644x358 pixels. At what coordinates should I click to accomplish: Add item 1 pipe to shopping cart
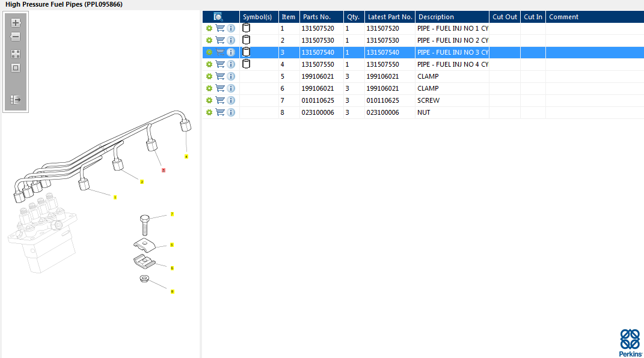tap(220, 28)
